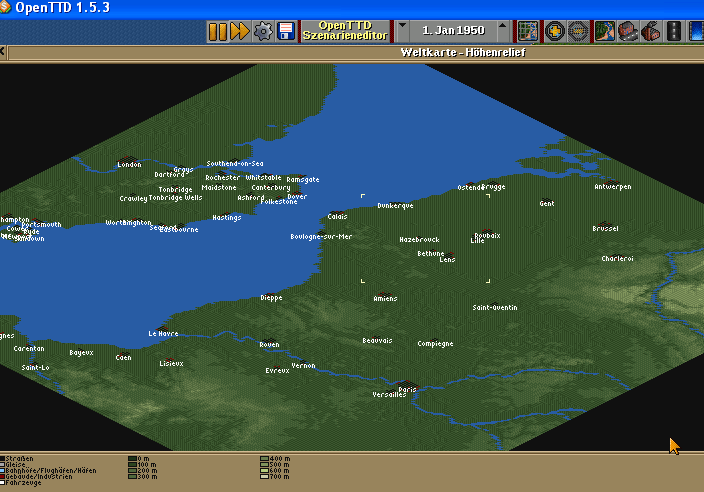704x492 pixels.
Task: Click the Carentan town label
Action: [x=29, y=349]
